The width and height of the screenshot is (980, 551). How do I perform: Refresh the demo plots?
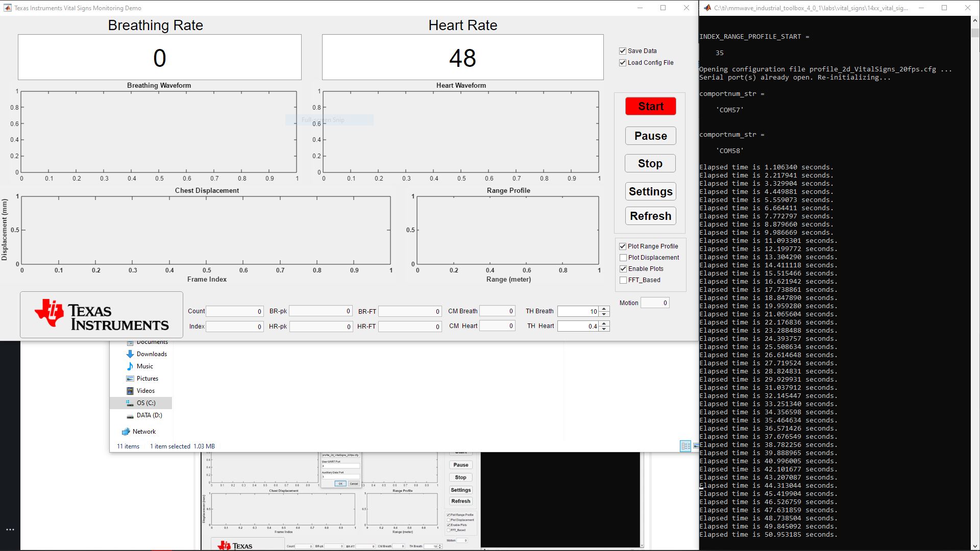(x=650, y=215)
